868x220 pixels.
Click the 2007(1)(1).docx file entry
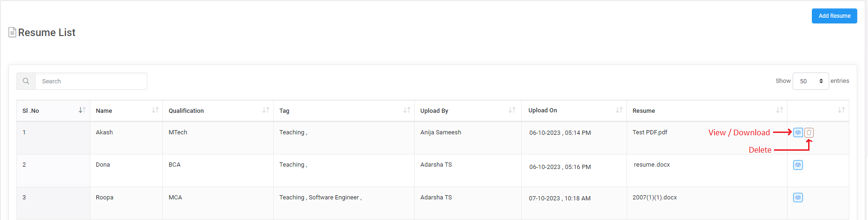655,198
